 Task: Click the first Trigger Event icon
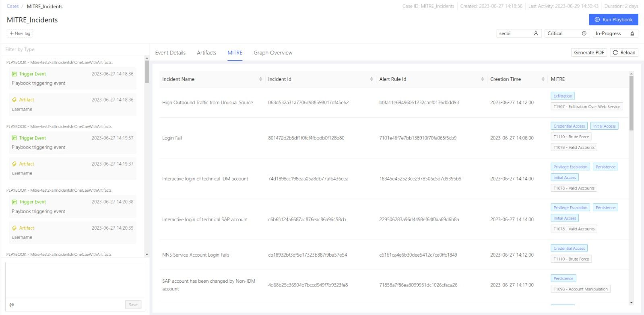14,74
